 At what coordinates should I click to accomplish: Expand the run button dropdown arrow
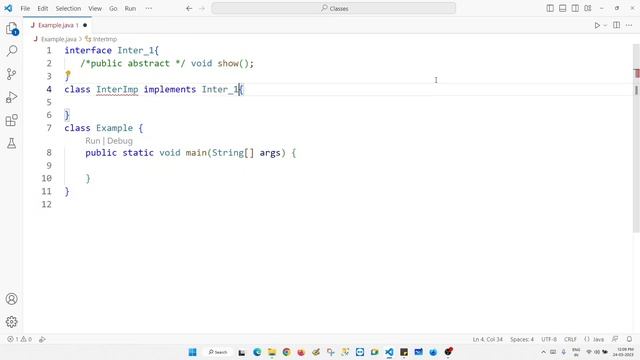click(605, 25)
